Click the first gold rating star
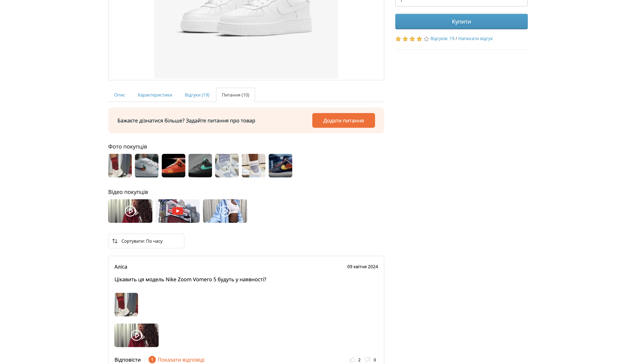This screenshot has width=636, height=364. 398,39
